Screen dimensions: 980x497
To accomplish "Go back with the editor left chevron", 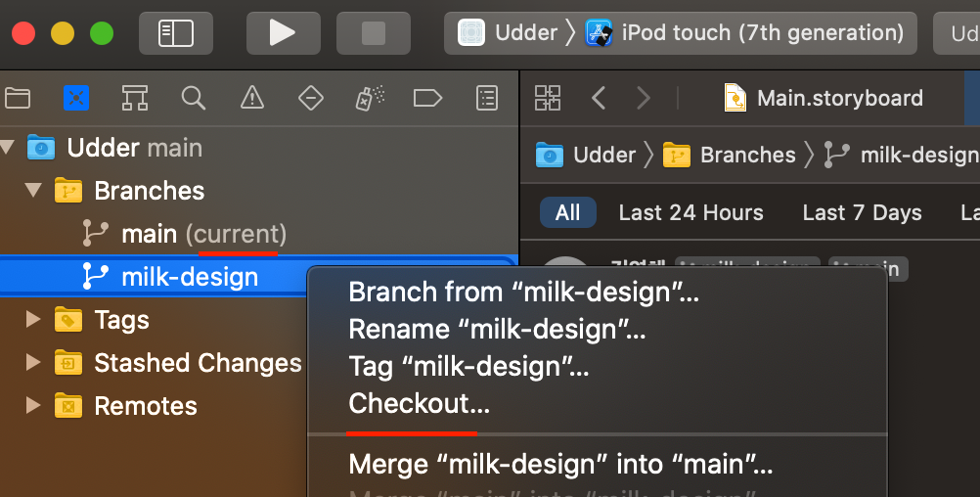I will click(x=599, y=98).
